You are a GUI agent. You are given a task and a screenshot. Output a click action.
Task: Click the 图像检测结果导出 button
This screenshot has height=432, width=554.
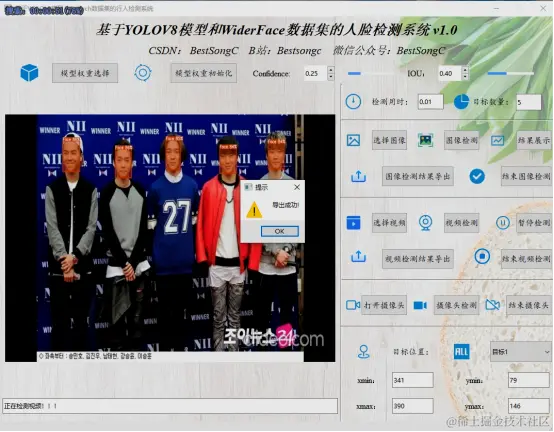pyautogui.click(x=418, y=176)
